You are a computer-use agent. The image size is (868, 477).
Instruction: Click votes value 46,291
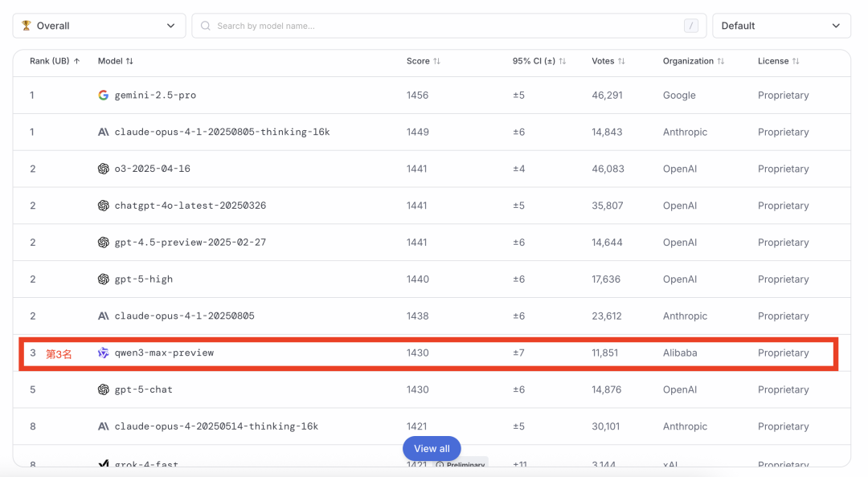[608, 96]
